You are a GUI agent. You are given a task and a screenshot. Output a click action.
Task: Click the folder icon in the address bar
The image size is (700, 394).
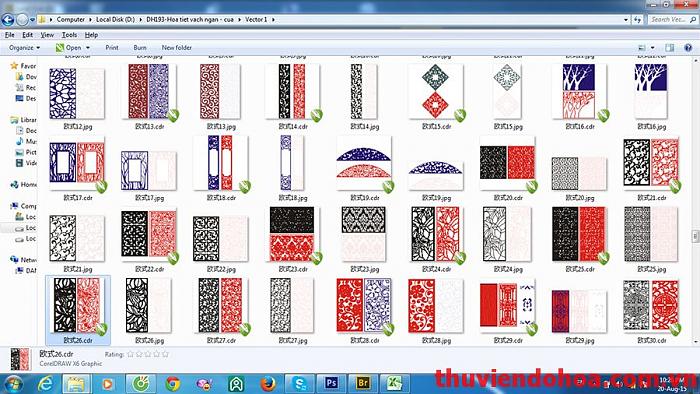(42, 20)
